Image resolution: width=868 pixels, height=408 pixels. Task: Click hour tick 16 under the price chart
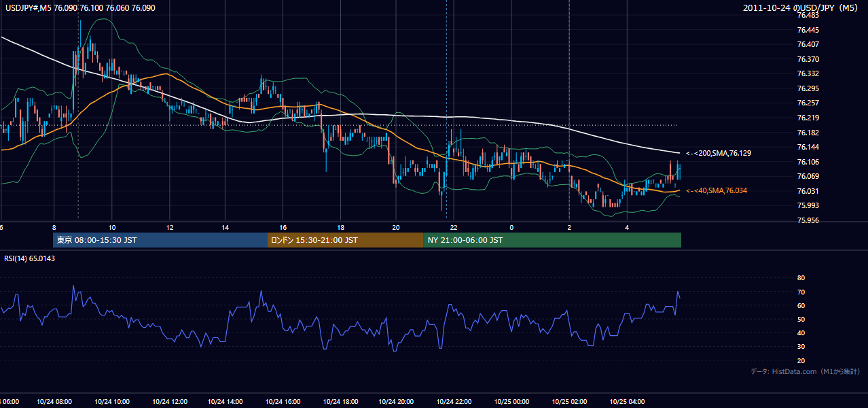coord(283,228)
